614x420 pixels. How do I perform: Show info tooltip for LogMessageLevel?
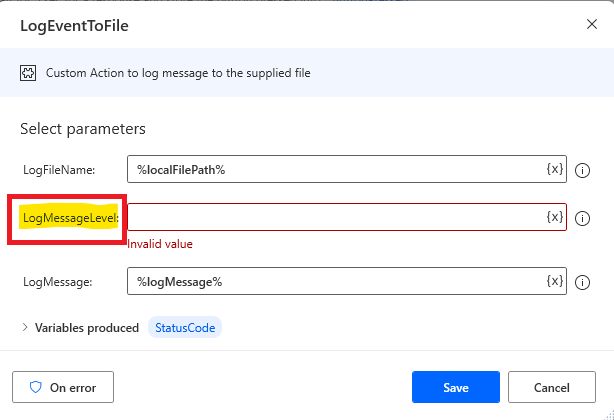582,218
